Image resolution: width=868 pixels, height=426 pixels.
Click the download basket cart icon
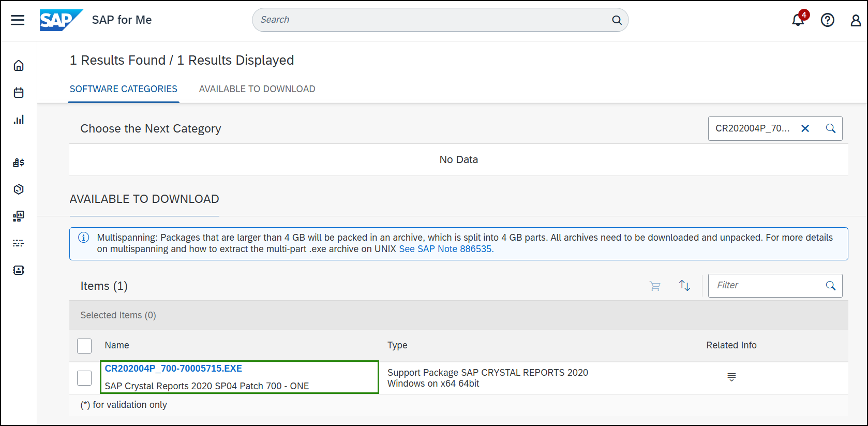[x=655, y=286]
